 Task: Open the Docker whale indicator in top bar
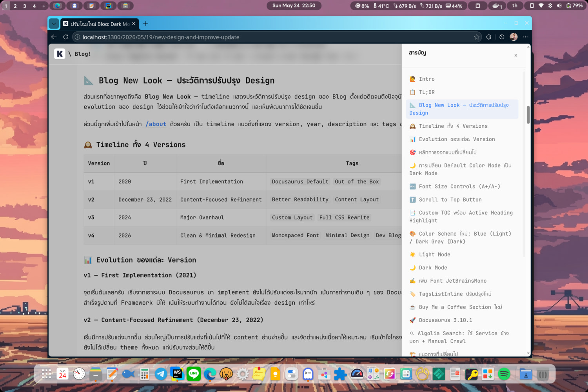[x=497, y=5]
